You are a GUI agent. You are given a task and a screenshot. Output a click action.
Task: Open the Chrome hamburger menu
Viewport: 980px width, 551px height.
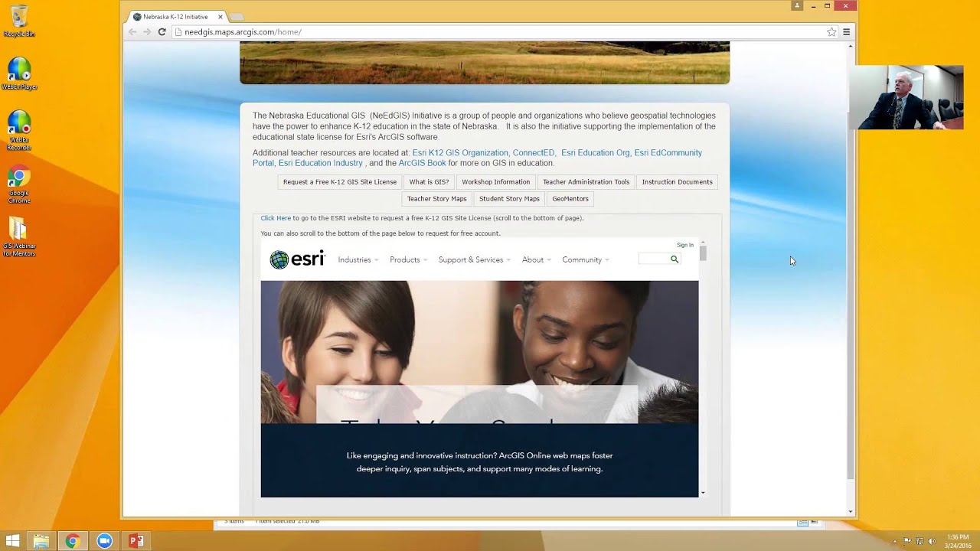[x=846, y=32]
